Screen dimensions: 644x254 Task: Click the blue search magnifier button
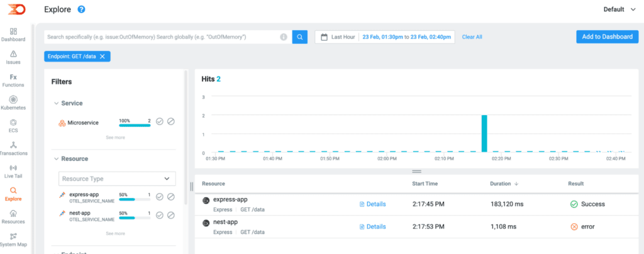coord(300,37)
